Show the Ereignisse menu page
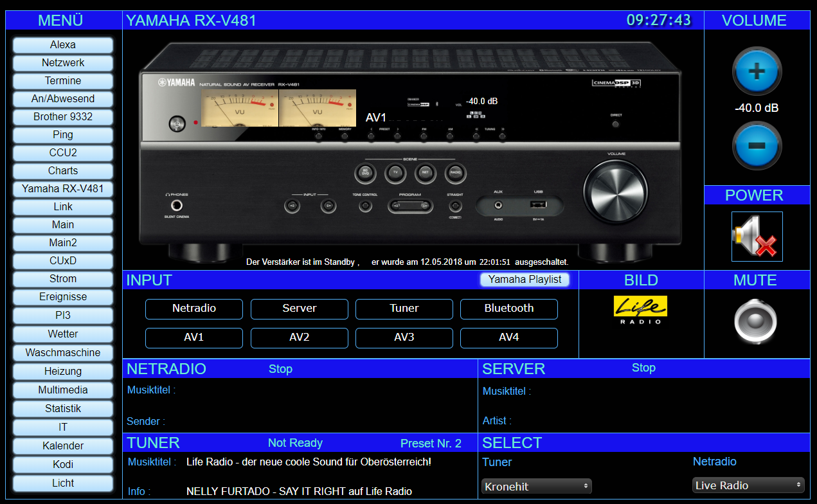Screen dimensions: 817x504 tap(63, 297)
